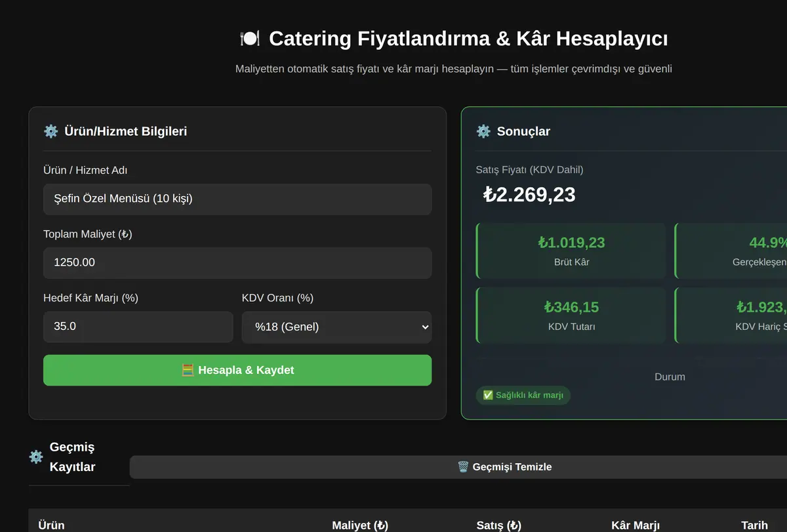Click the Durum label in results

point(670,377)
